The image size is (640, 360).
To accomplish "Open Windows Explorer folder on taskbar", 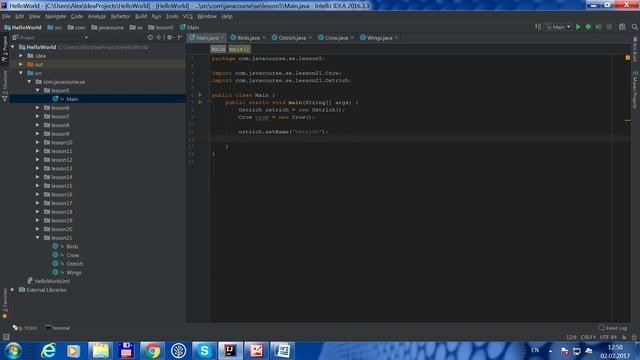I will click(x=100, y=351).
